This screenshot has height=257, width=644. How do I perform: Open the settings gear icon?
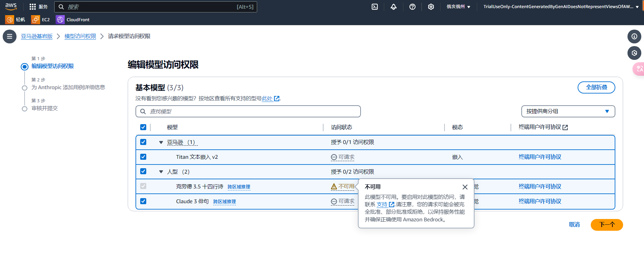pos(431,7)
